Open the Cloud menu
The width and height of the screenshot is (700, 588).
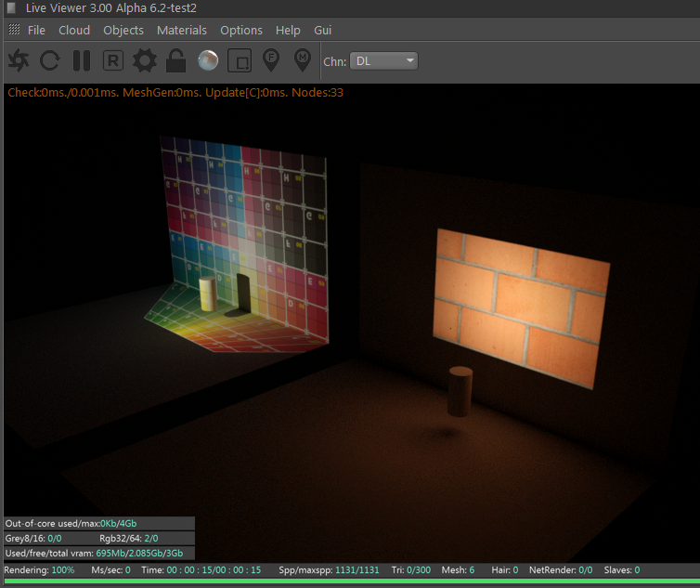pyautogui.click(x=74, y=30)
